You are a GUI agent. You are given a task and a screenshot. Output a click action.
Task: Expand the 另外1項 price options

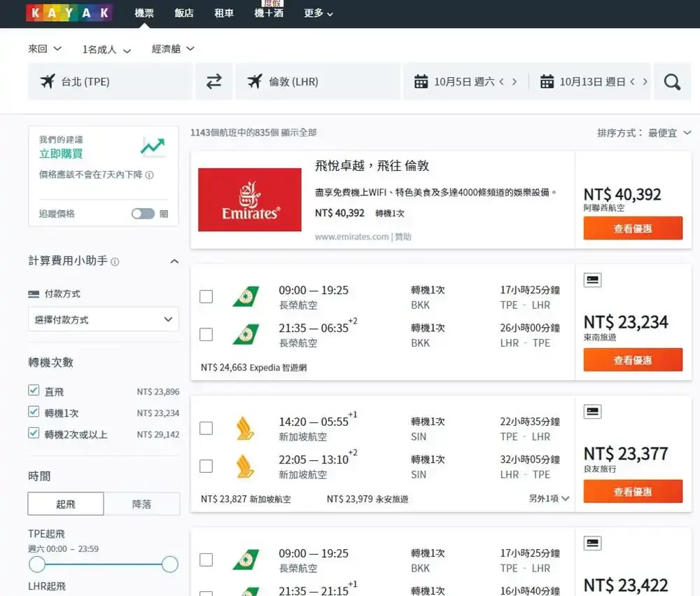(549, 499)
